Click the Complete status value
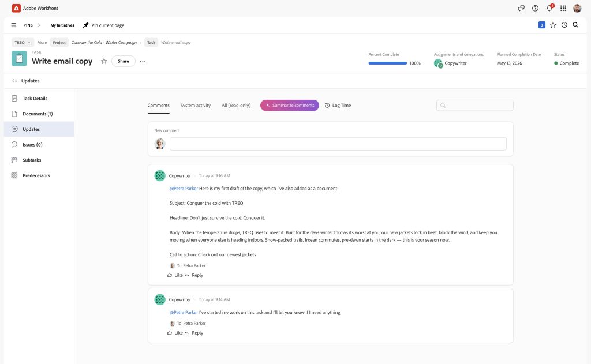The image size is (591, 364). pos(566,63)
